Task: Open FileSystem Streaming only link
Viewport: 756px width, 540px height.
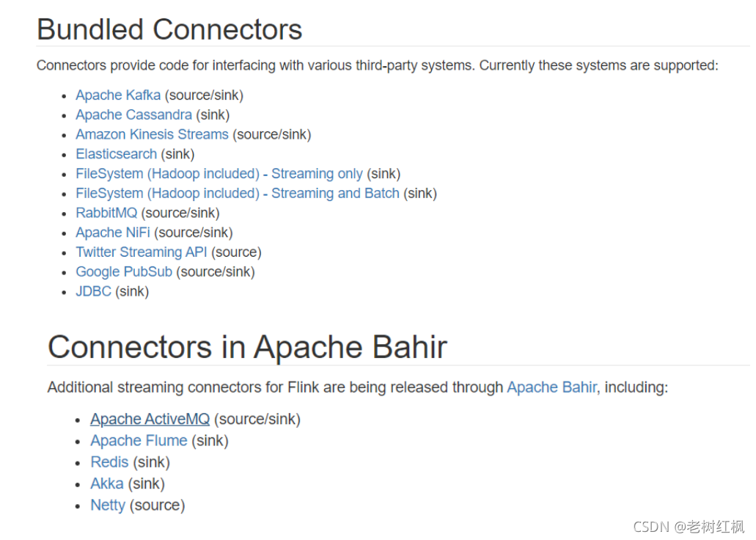Action: [219, 174]
